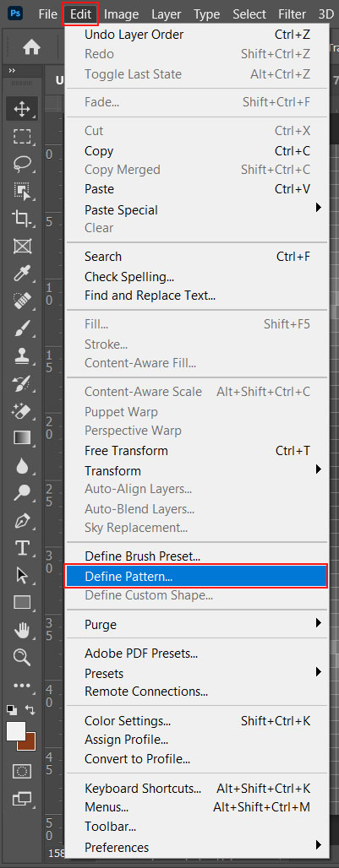Choose Color Settings...

(x=197, y=721)
